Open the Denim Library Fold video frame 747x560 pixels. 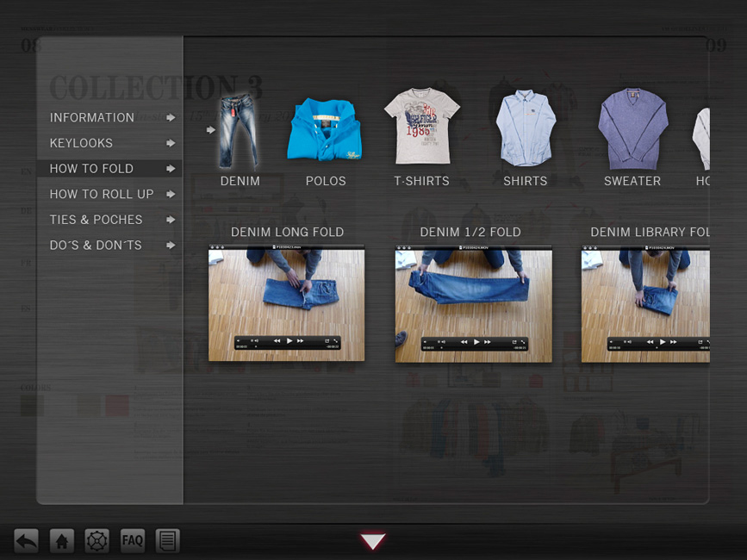[645, 304]
